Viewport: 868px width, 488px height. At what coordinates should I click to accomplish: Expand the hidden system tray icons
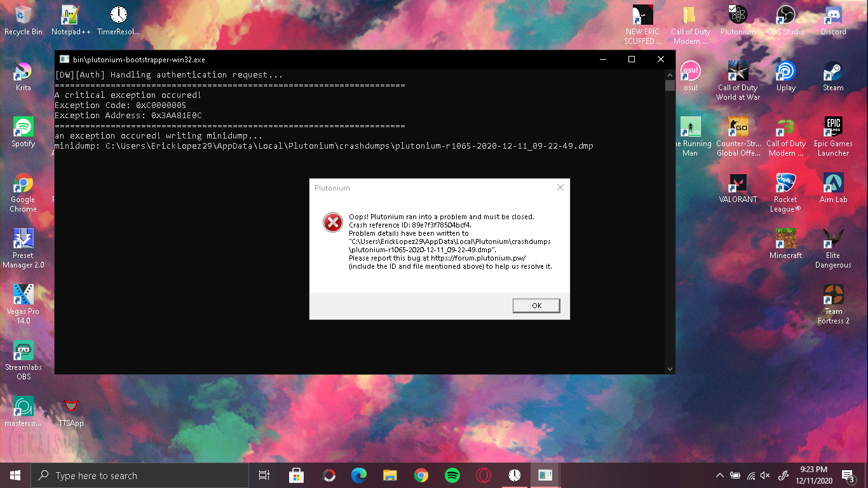click(x=719, y=475)
